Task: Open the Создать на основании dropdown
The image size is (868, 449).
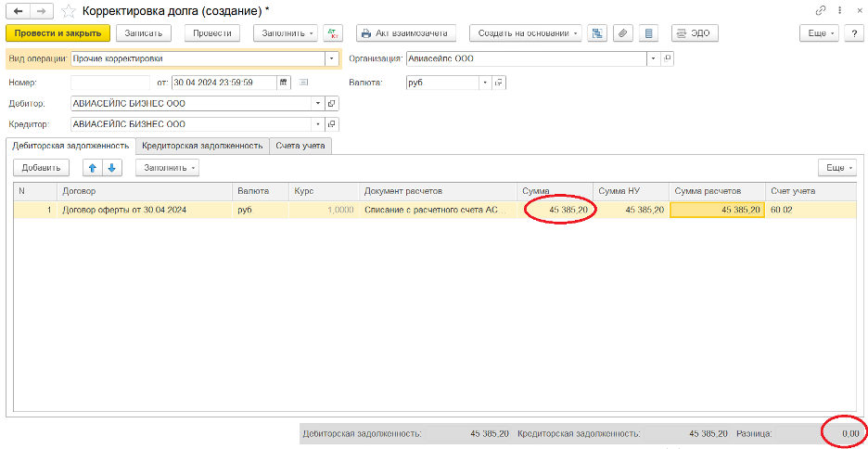Action: coord(526,33)
